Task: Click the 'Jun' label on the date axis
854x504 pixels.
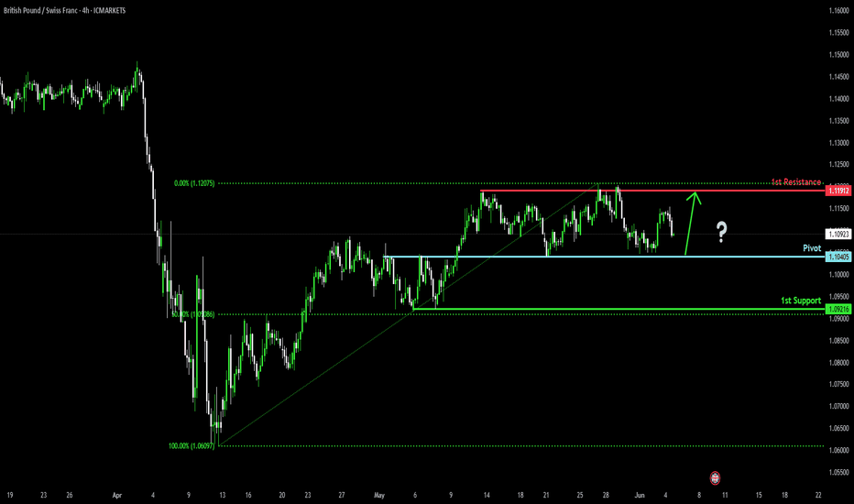Action: click(640, 495)
